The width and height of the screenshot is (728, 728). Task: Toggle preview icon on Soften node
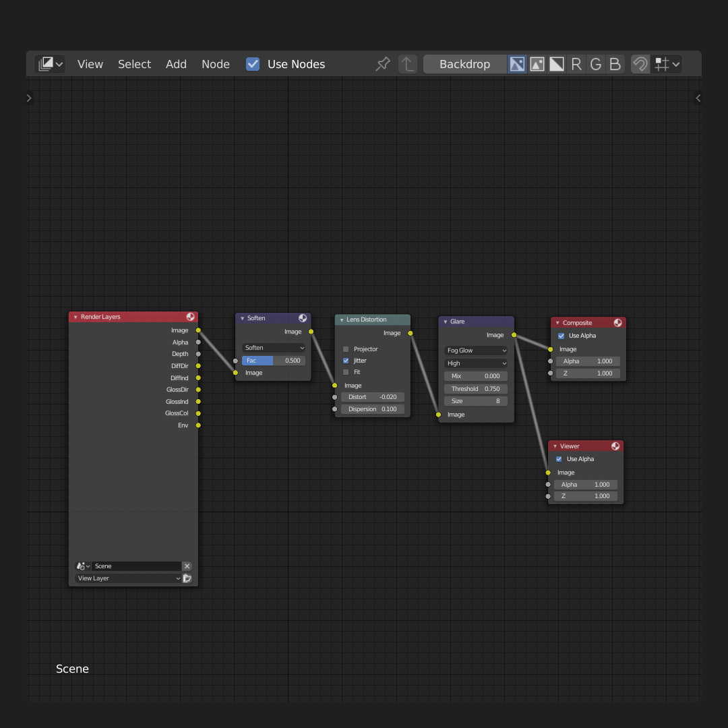pyautogui.click(x=303, y=318)
